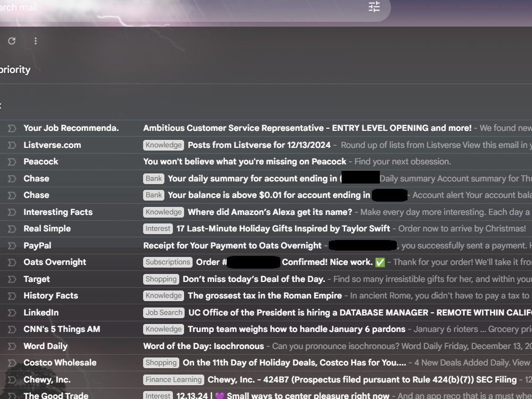Click Bank label on Chase daily summary email
Viewport: 532px width, 399px height.
pos(154,178)
